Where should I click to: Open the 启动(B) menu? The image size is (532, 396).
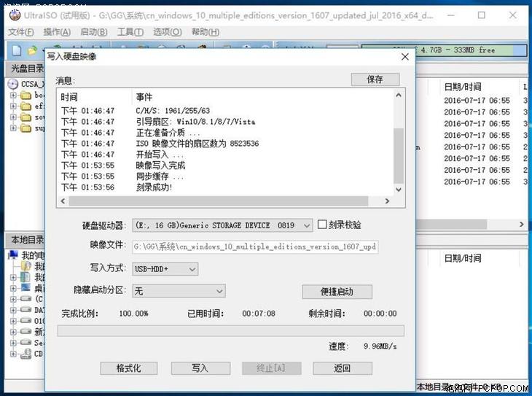coord(94,32)
